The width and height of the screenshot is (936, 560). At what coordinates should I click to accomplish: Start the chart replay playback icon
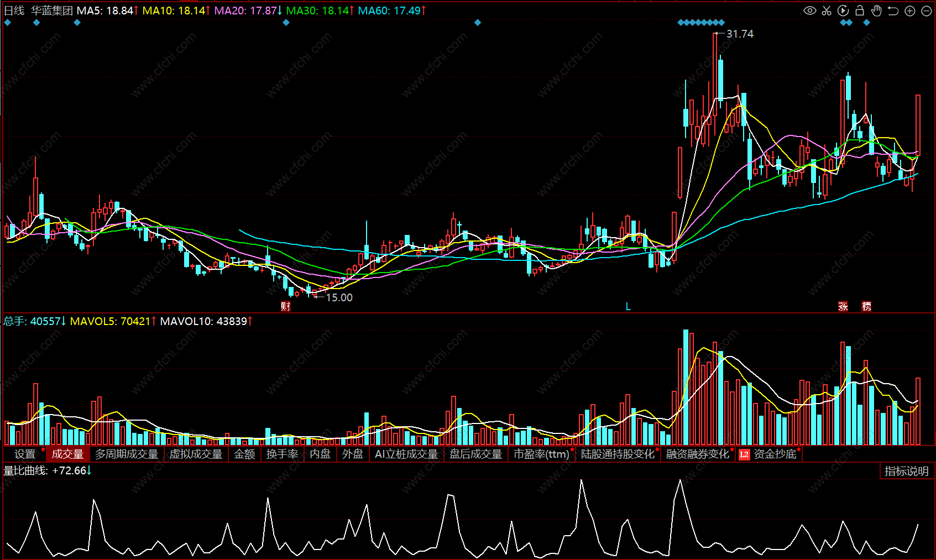click(843, 11)
